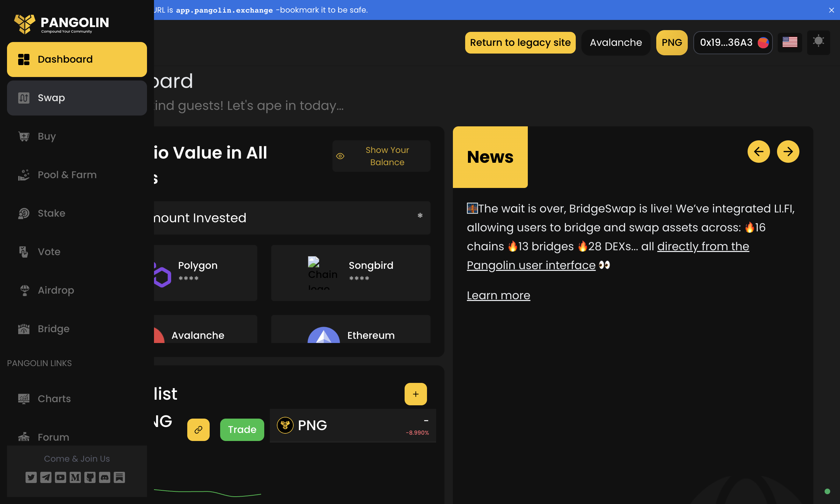Click the Dashboard grid icon
840x504 pixels.
tap(24, 59)
